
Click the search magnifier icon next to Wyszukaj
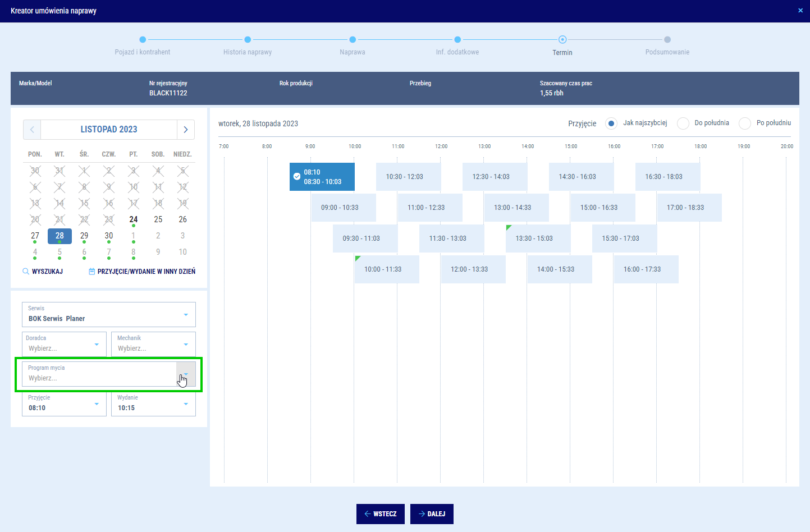click(26, 272)
